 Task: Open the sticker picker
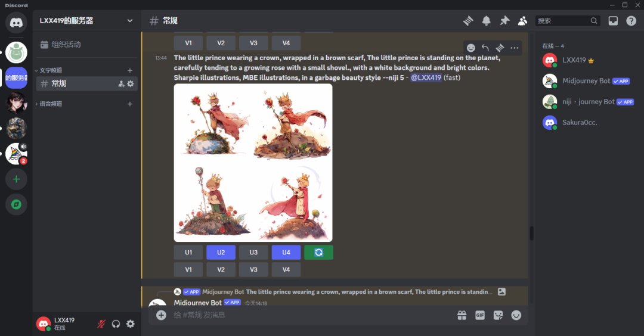click(x=498, y=315)
